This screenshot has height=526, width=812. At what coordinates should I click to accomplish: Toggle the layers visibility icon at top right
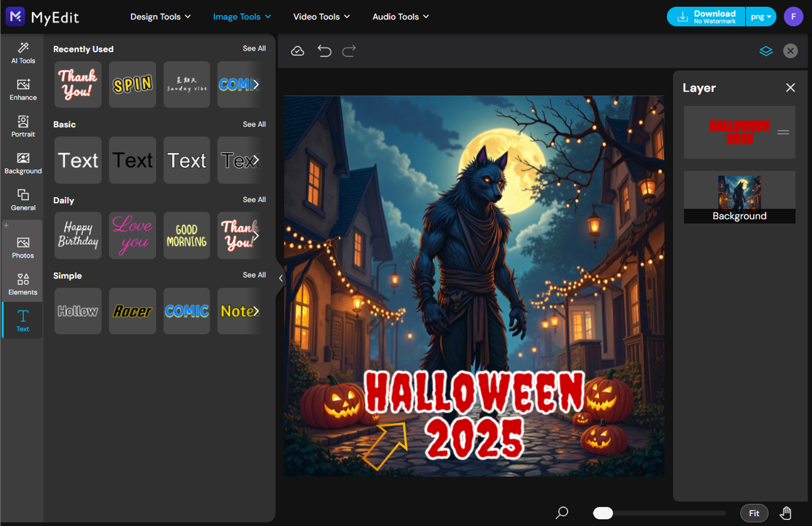766,51
